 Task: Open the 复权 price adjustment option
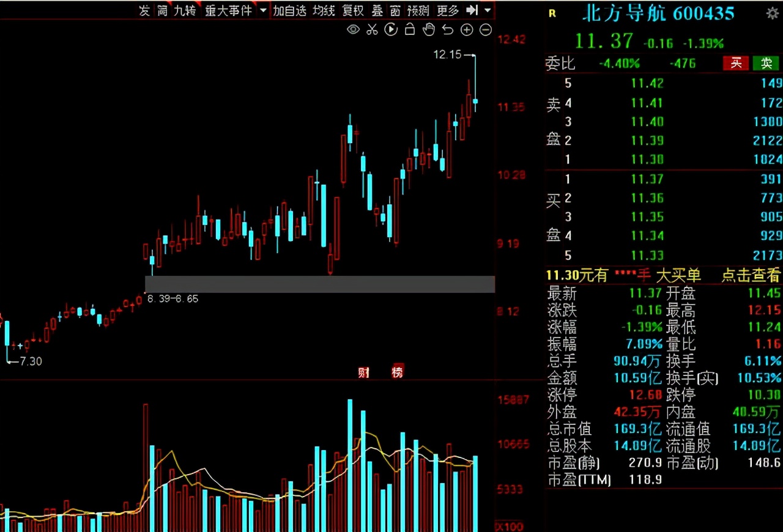(x=353, y=10)
